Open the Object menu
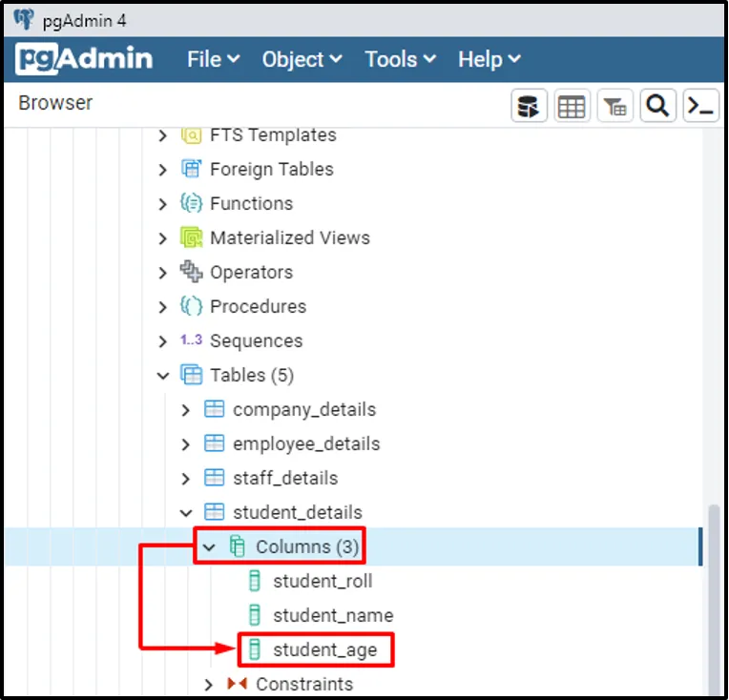This screenshot has height=700, width=729. (x=302, y=59)
